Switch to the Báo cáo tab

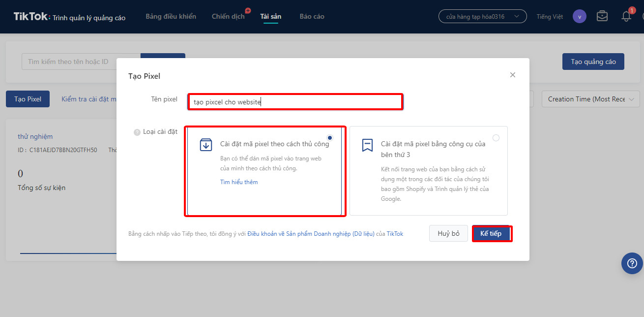pyautogui.click(x=312, y=17)
